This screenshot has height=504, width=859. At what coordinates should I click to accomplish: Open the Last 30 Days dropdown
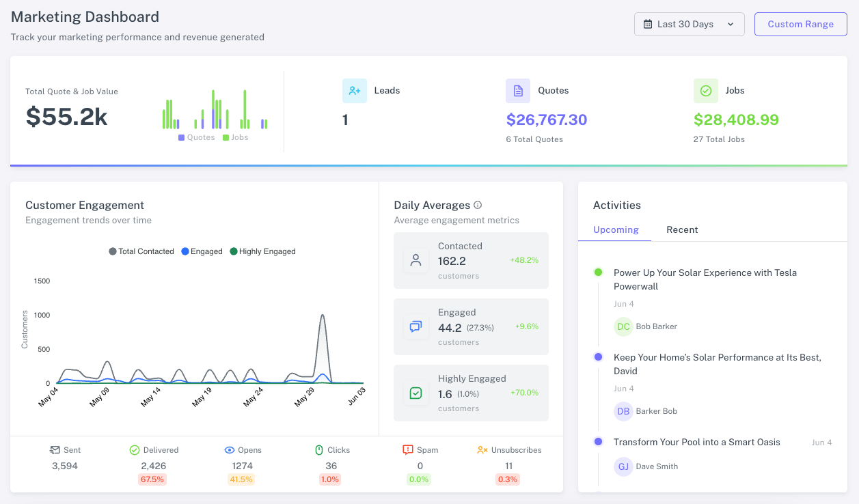pos(689,24)
